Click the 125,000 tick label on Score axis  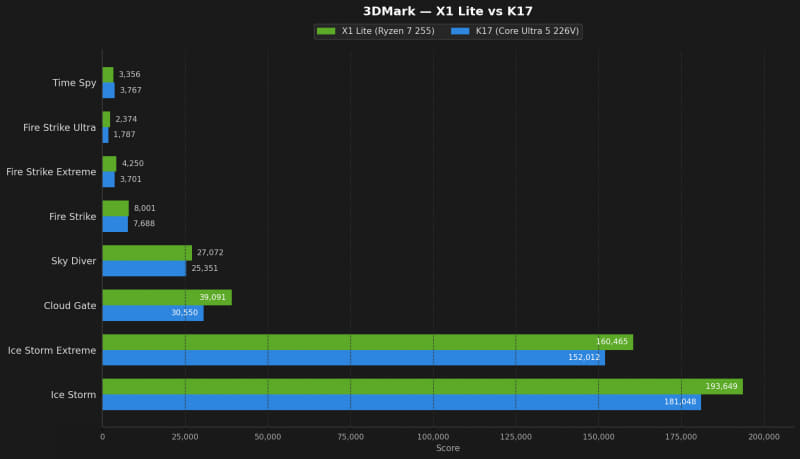click(516, 437)
